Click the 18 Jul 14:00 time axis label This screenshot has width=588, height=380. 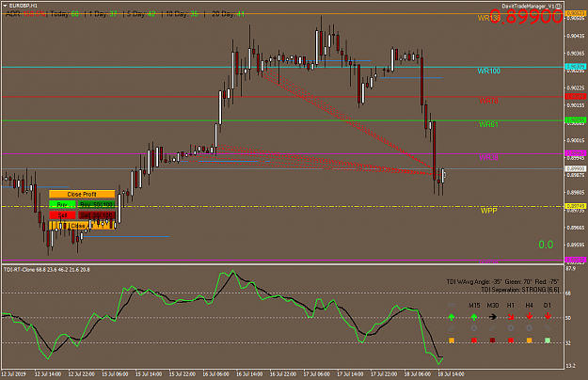tap(451, 374)
